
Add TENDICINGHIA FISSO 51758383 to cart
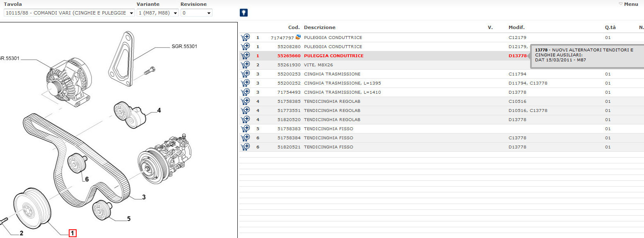245,129
